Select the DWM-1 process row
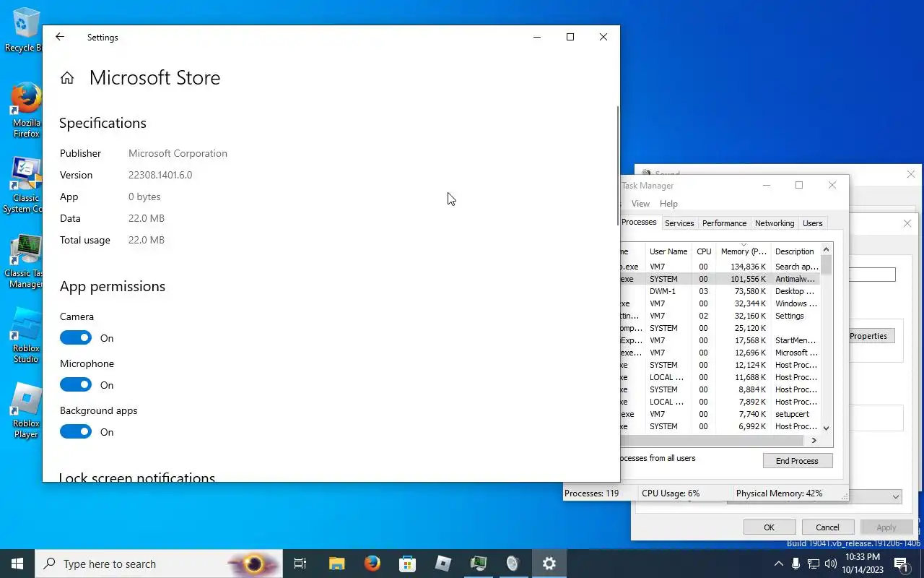Image resolution: width=924 pixels, height=578 pixels. (x=720, y=291)
